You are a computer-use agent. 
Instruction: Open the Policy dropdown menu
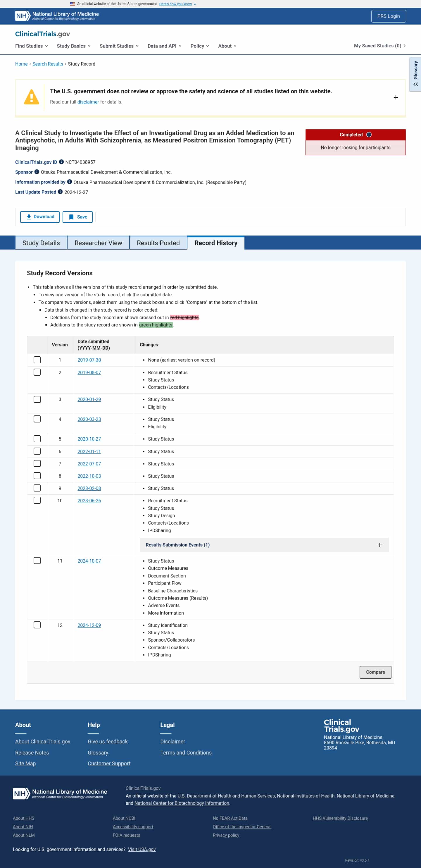click(200, 46)
